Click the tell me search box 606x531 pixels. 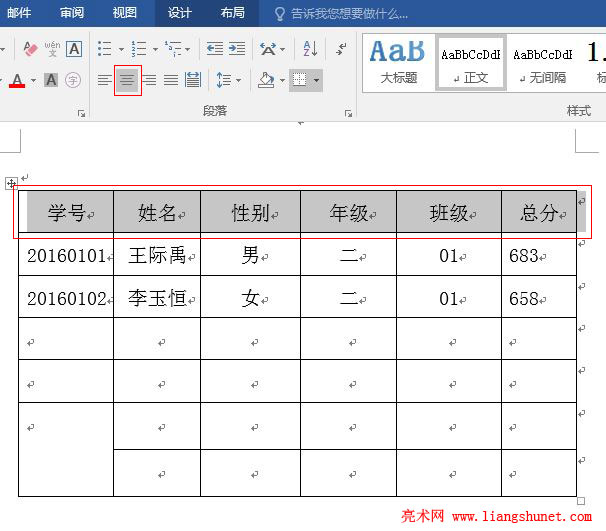point(342,14)
